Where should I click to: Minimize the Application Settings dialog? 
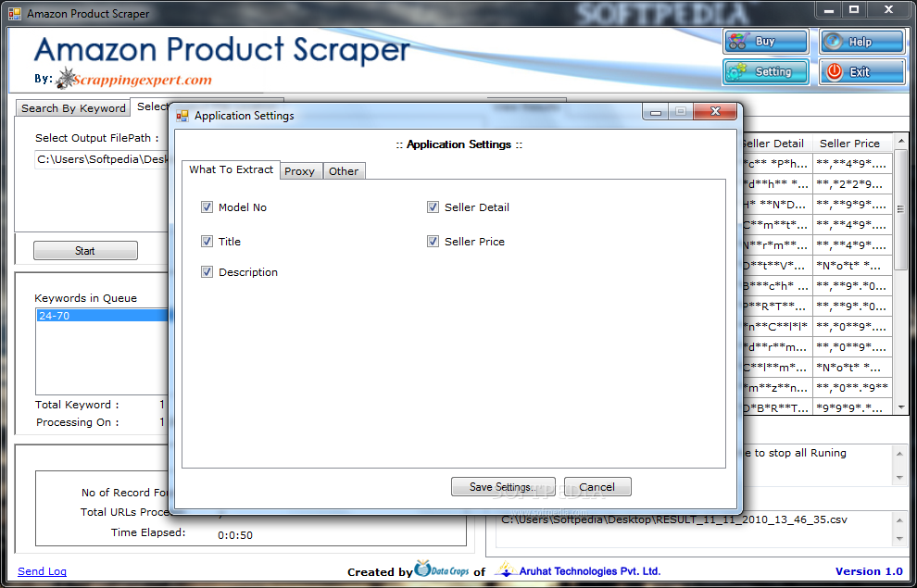(x=656, y=111)
